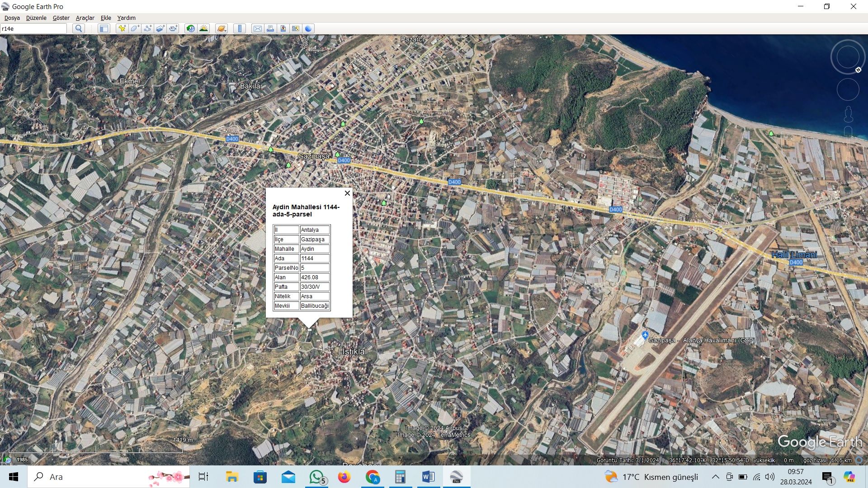Click the print icon
The image size is (868, 488).
coord(270,28)
